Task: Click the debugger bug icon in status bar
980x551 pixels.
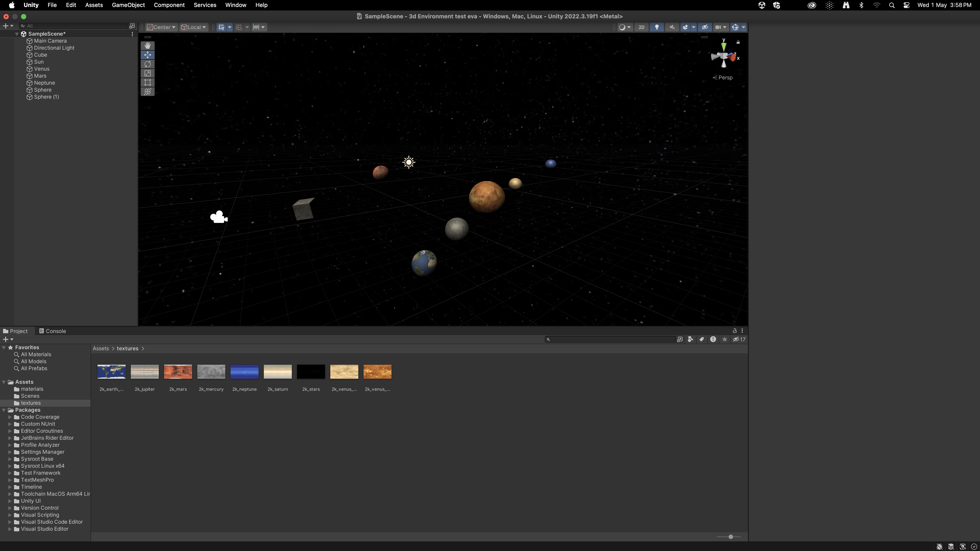Action: point(939,546)
